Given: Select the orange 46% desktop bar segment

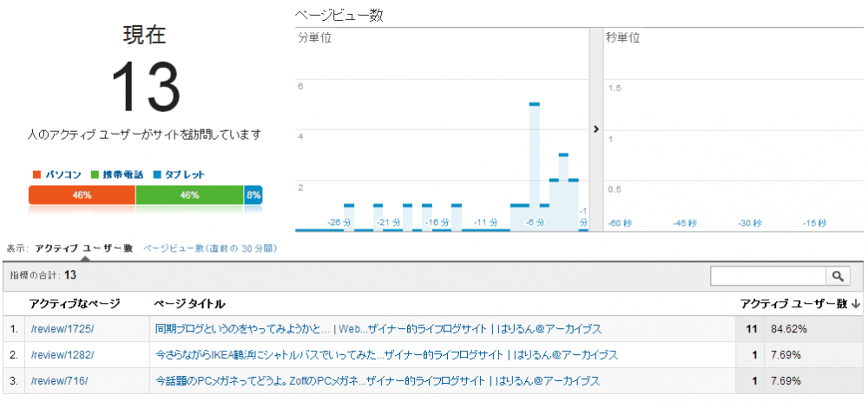Looking at the screenshot, I should [x=82, y=195].
